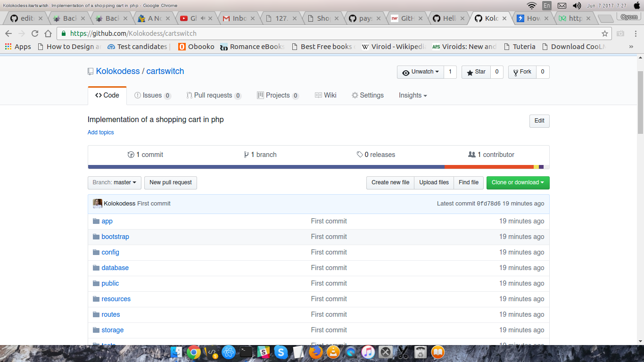This screenshot has width=644, height=362.
Task: Click the app folder icon
Action: (x=96, y=221)
